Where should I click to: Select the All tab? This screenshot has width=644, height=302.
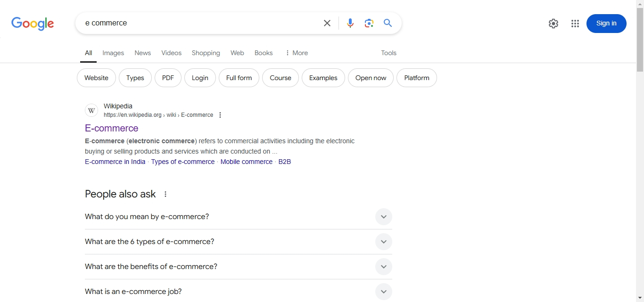(88, 53)
